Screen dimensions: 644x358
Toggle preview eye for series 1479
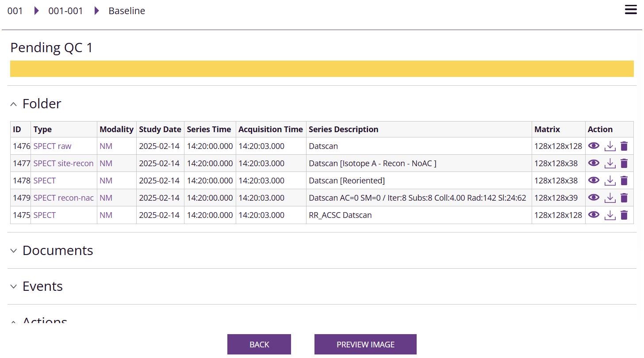point(594,198)
